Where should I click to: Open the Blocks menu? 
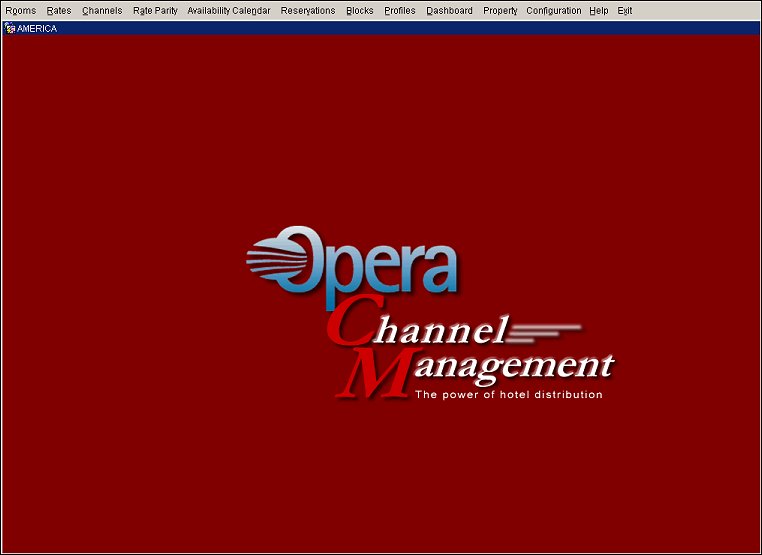(360, 11)
